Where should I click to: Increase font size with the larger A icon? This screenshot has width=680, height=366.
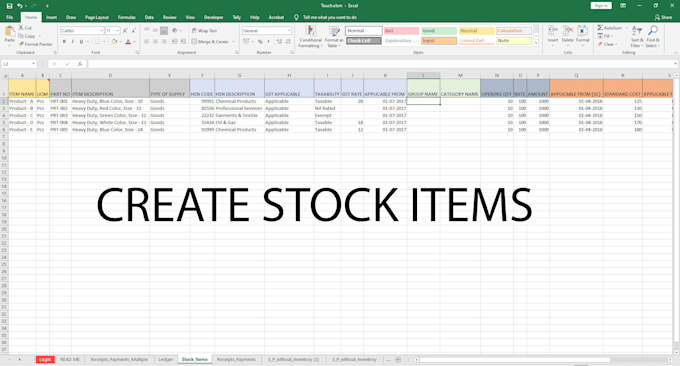[125, 31]
